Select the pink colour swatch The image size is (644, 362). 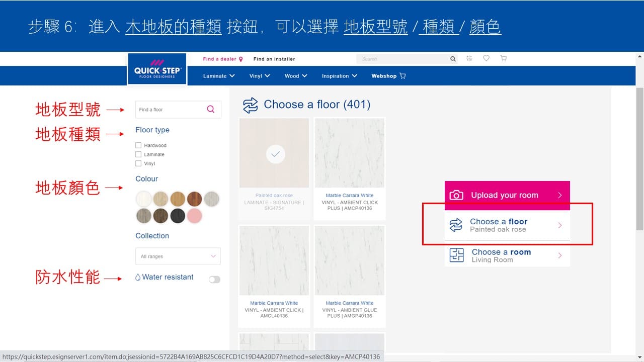tap(195, 216)
